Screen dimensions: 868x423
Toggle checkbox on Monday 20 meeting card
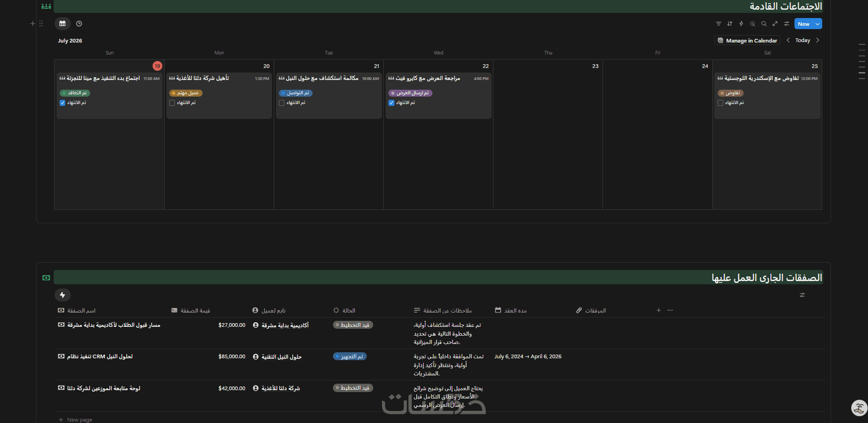click(172, 103)
